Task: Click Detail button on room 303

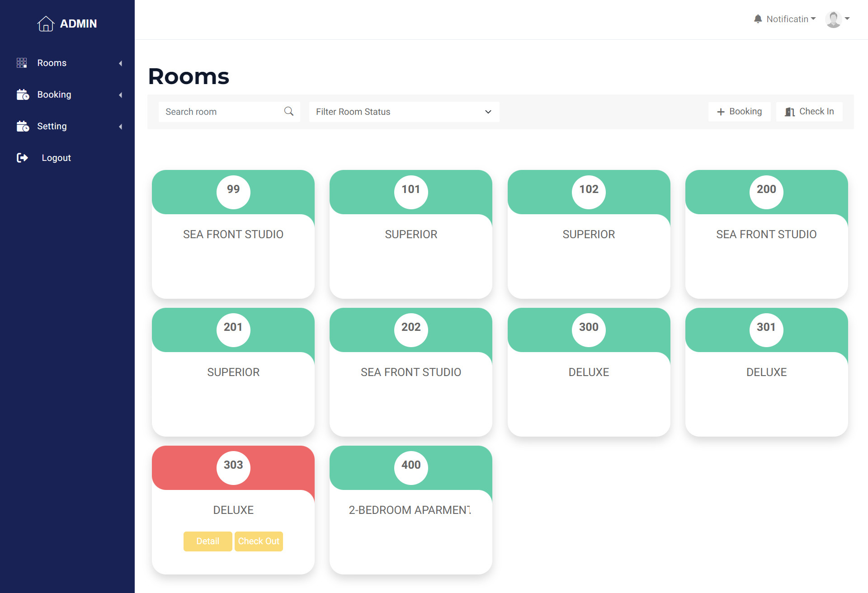Action: 208,541
